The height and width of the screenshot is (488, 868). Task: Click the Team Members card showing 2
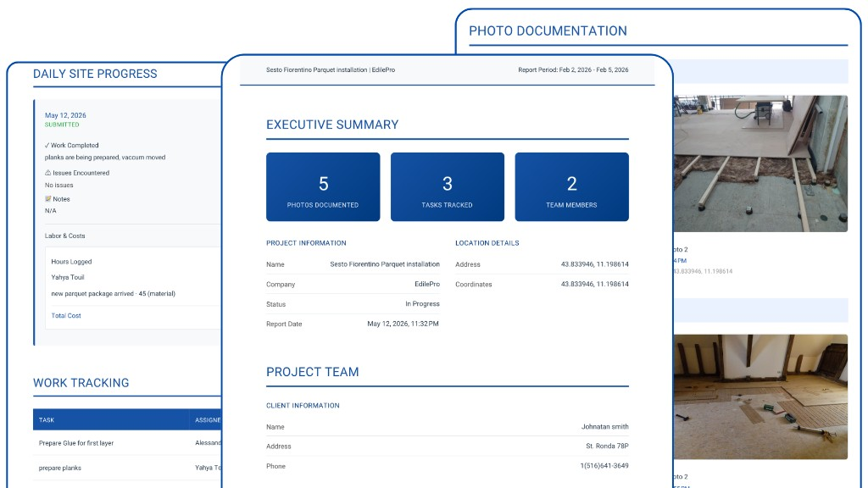click(572, 187)
